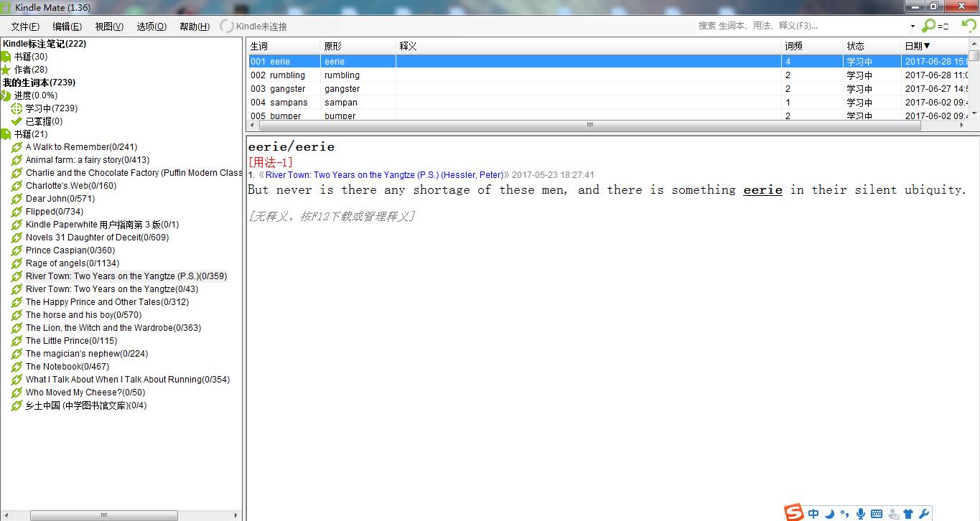Click the icon beside The Notebook
Image resolution: width=980 pixels, height=521 pixels.
coord(17,367)
